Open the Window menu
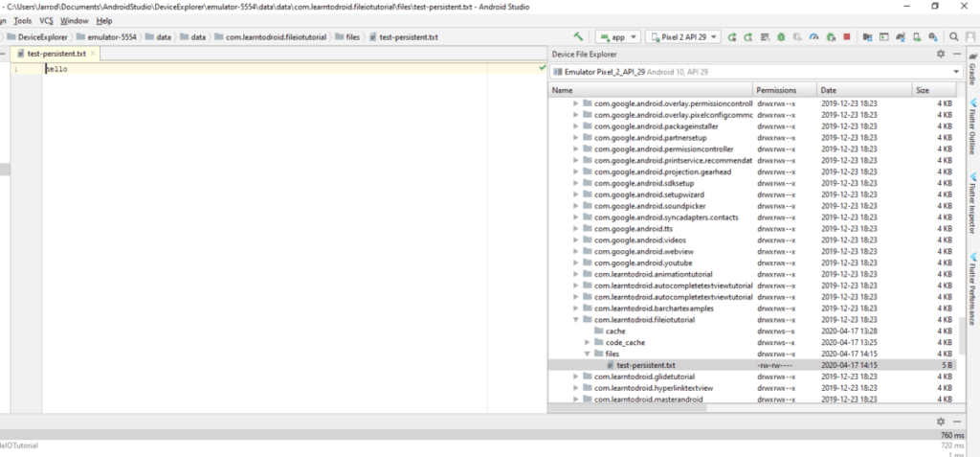980x457 pixels. 73,20
